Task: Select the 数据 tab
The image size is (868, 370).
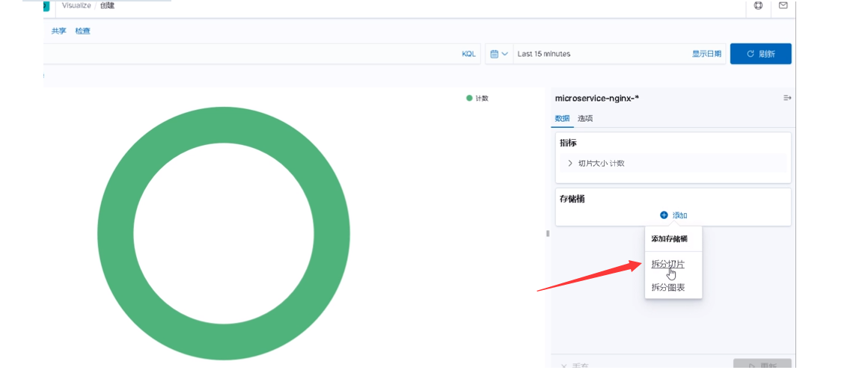Action: pos(562,118)
